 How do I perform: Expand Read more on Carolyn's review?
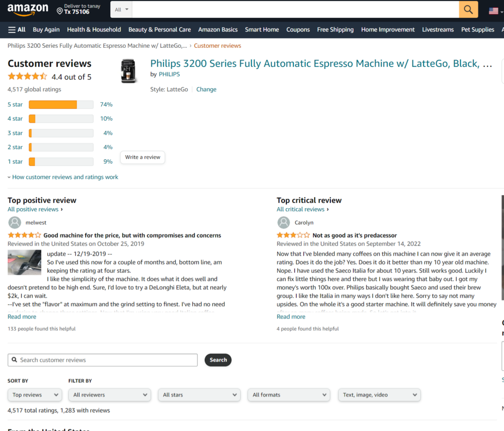pyautogui.click(x=291, y=317)
